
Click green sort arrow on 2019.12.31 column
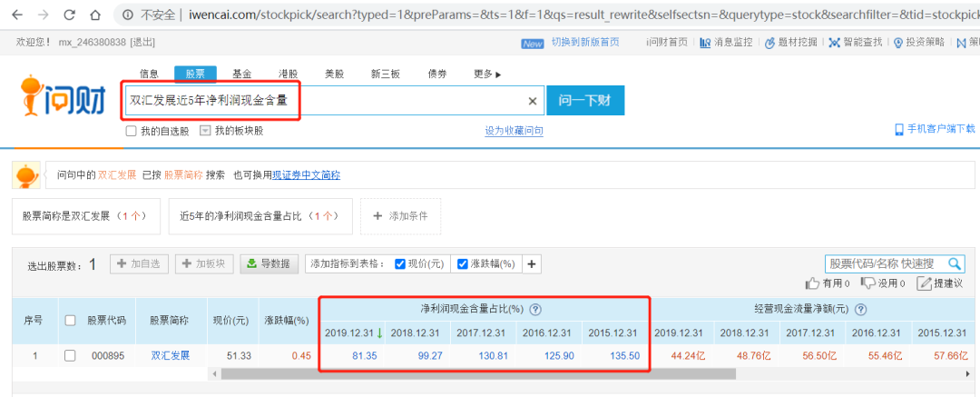click(x=379, y=332)
